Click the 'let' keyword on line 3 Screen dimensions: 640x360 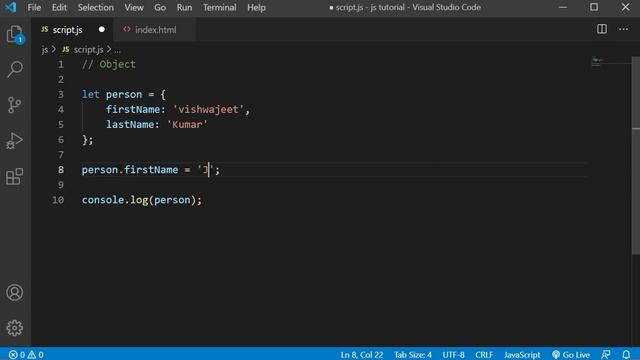[x=91, y=94]
